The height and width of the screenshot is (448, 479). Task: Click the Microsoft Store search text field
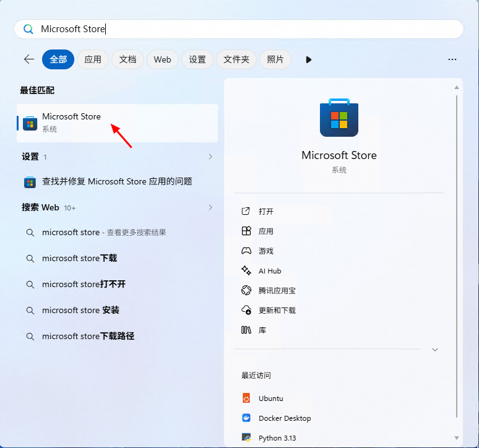239,29
